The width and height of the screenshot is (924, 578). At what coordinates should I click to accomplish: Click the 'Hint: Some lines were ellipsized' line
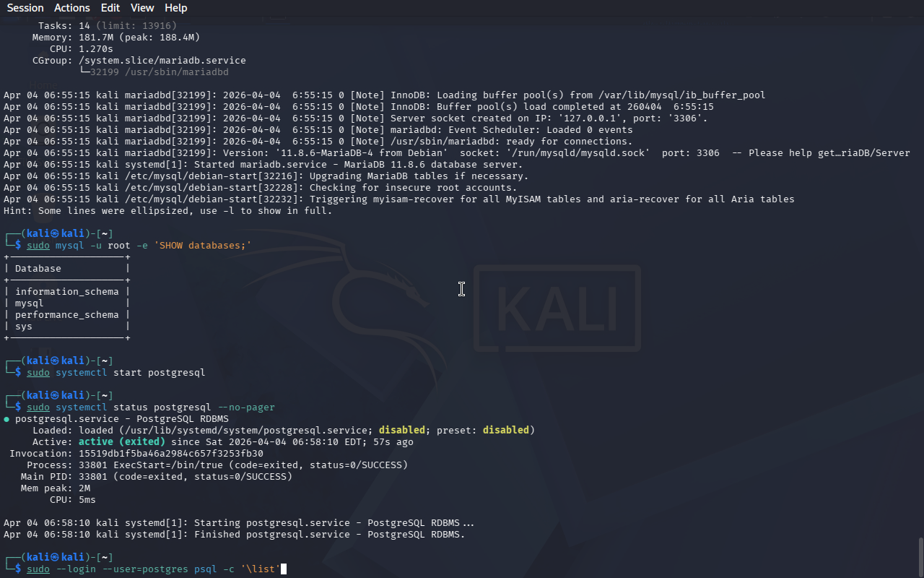click(x=167, y=211)
